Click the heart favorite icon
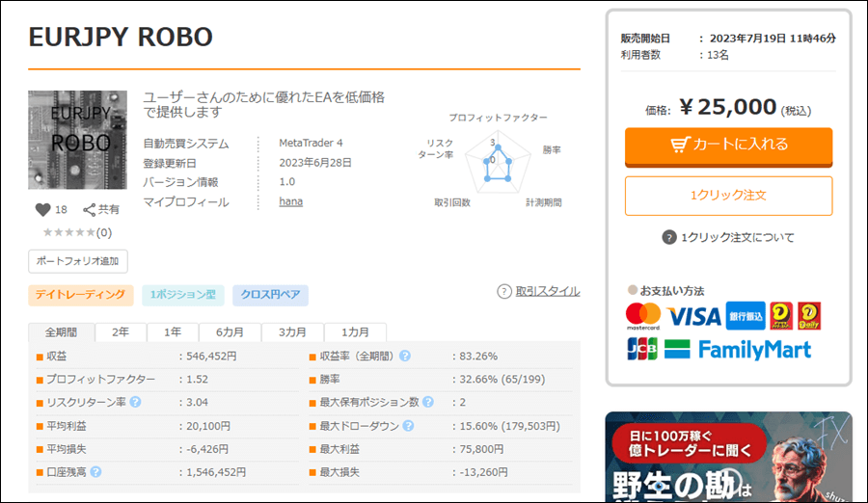The image size is (868, 503). coord(42,209)
